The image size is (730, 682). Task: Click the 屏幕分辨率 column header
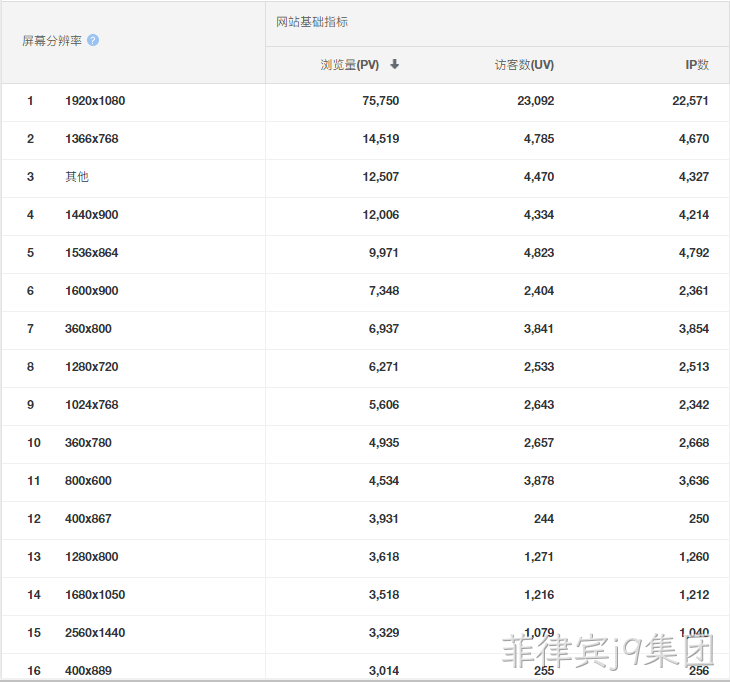click(x=52, y=41)
